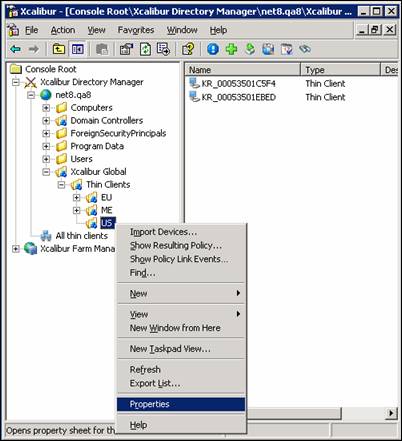Click the Export List toolbar icon
The height and width of the screenshot is (441, 402).
tap(163, 49)
